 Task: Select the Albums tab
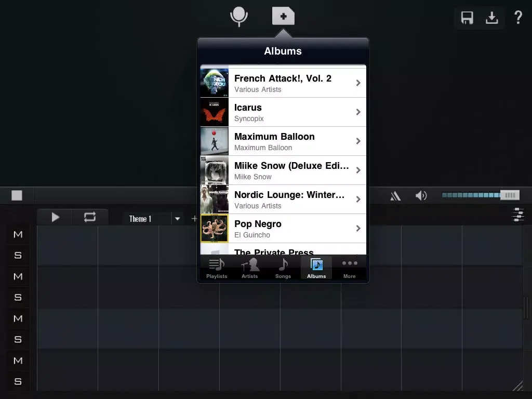(x=316, y=268)
